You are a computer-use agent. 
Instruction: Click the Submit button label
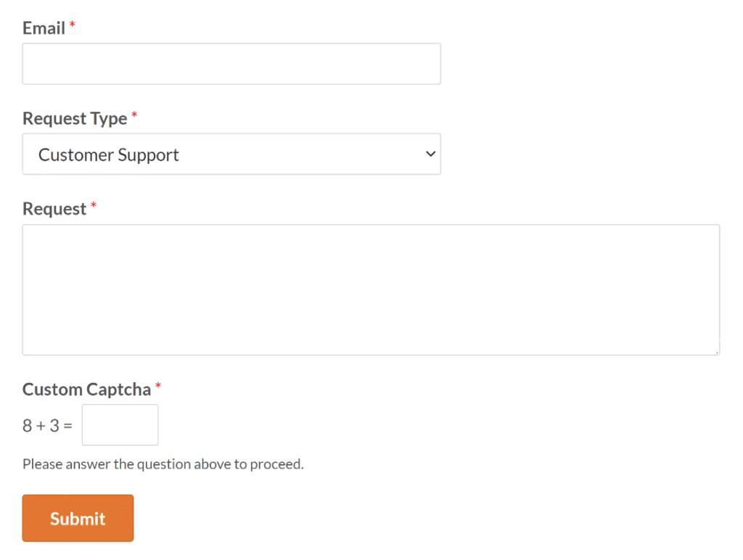(x=77, y=518)
